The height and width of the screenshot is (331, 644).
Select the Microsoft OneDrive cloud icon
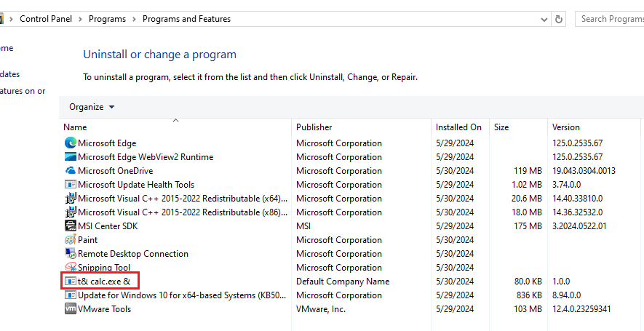click(x=71, y=171)
